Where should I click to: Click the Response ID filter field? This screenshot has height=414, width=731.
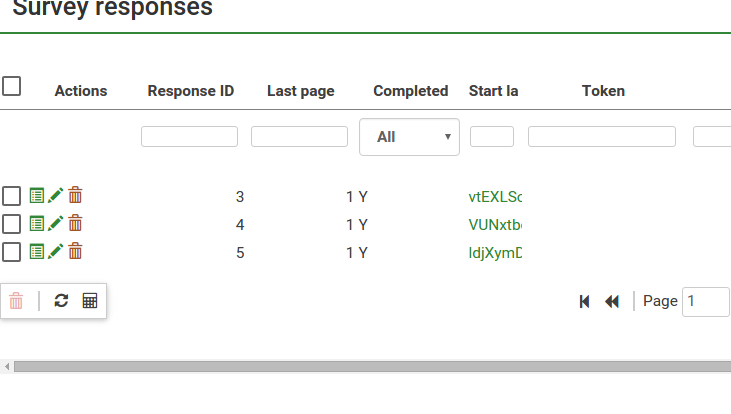(x=190, y=137)
